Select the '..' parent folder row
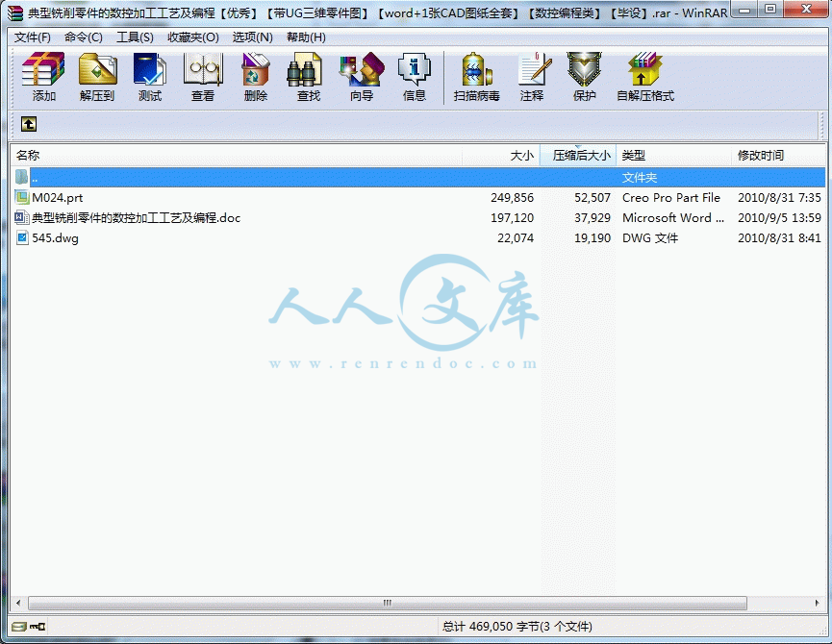 click(x=418, y=177)
